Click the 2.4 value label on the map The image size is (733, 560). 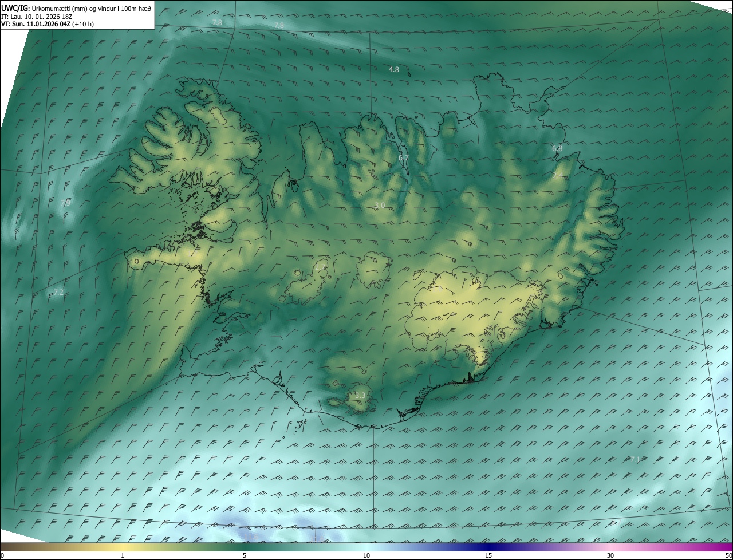[x=558, y=176]
